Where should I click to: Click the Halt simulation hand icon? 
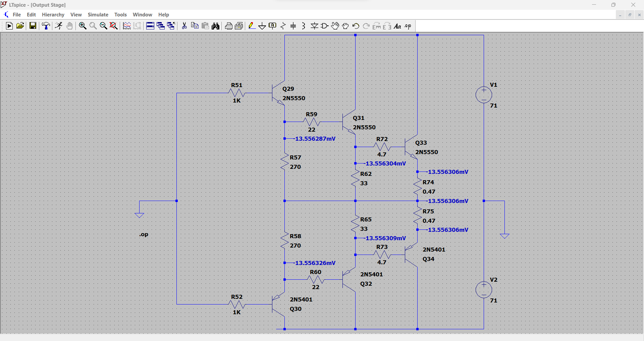point(69,26)
